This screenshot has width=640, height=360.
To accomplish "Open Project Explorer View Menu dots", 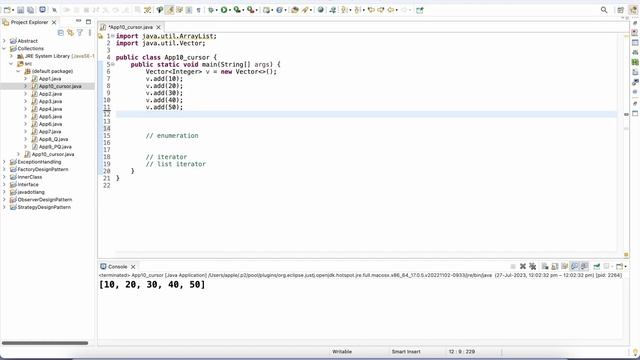I will click(x=89, y=32).
